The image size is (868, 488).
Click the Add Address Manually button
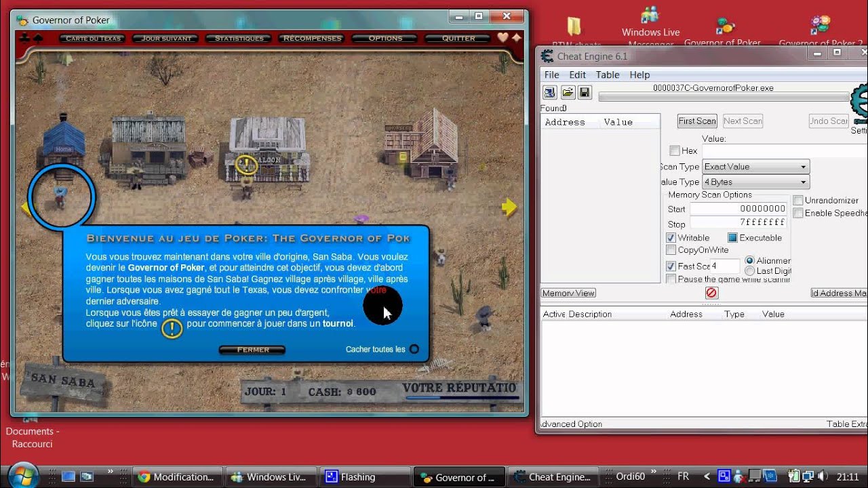coord(840,293)
